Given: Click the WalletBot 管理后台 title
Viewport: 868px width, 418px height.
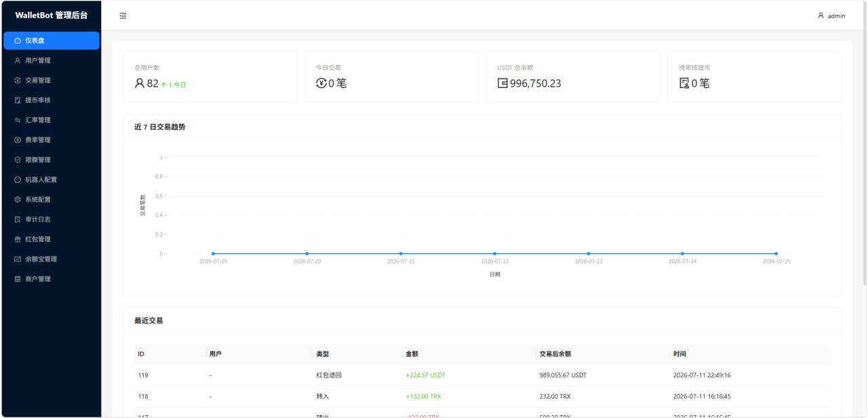Looking at the screenshot, I should pyautogui.click(x=52, y=16).
